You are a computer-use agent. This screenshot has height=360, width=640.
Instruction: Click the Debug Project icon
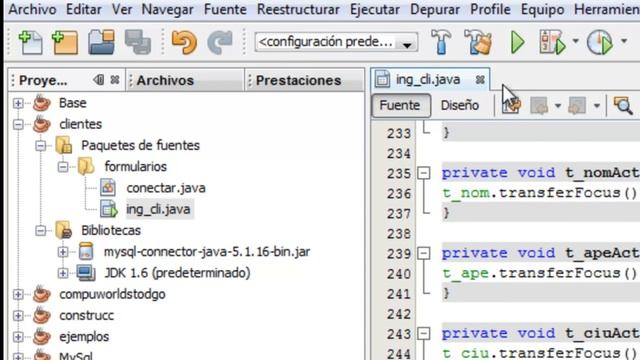(553, 42)
